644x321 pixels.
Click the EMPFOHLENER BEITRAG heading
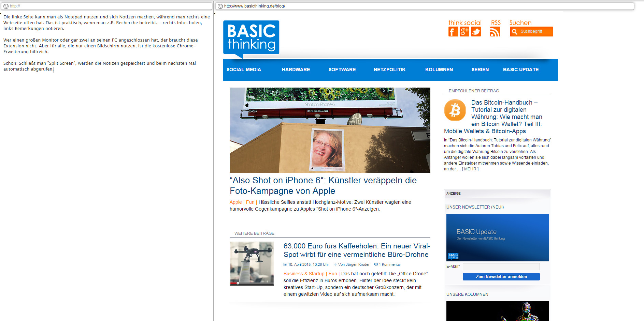[x=474, y=91]
